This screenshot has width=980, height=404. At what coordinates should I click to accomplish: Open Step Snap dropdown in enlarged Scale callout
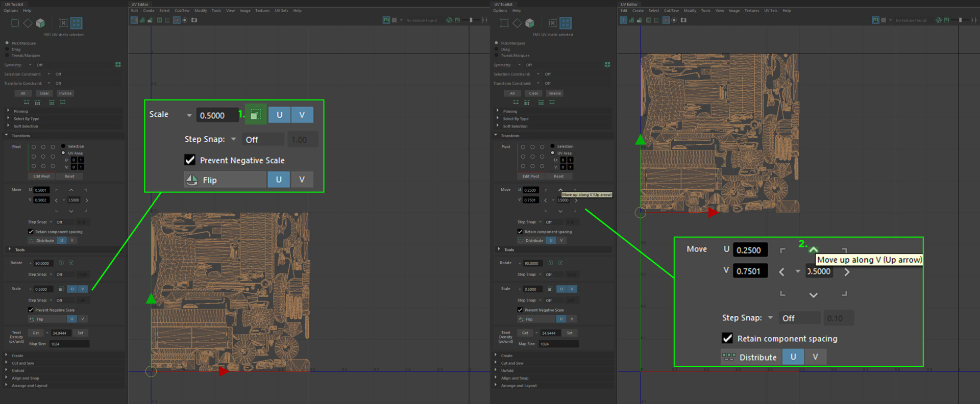(234, 139)
